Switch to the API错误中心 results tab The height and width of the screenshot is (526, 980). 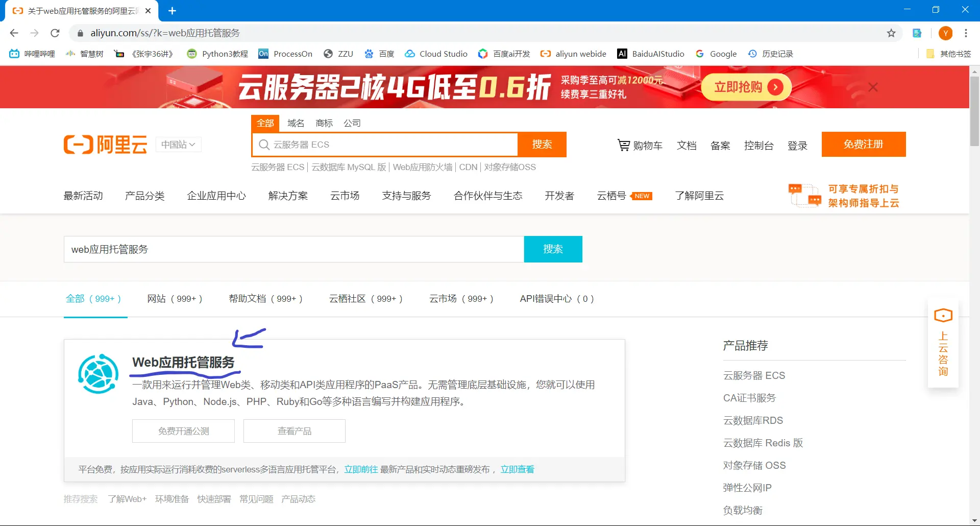pos(557,299)
